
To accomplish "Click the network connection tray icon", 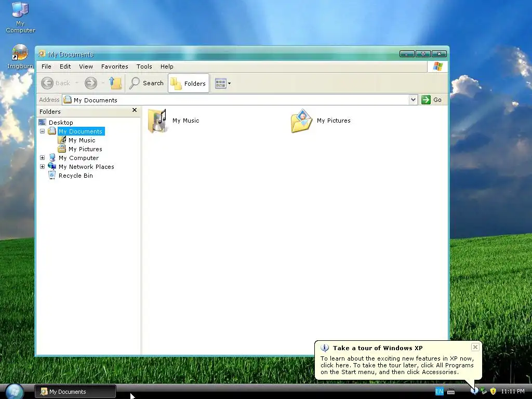I will pyautogui.click(x=484, y=391).
